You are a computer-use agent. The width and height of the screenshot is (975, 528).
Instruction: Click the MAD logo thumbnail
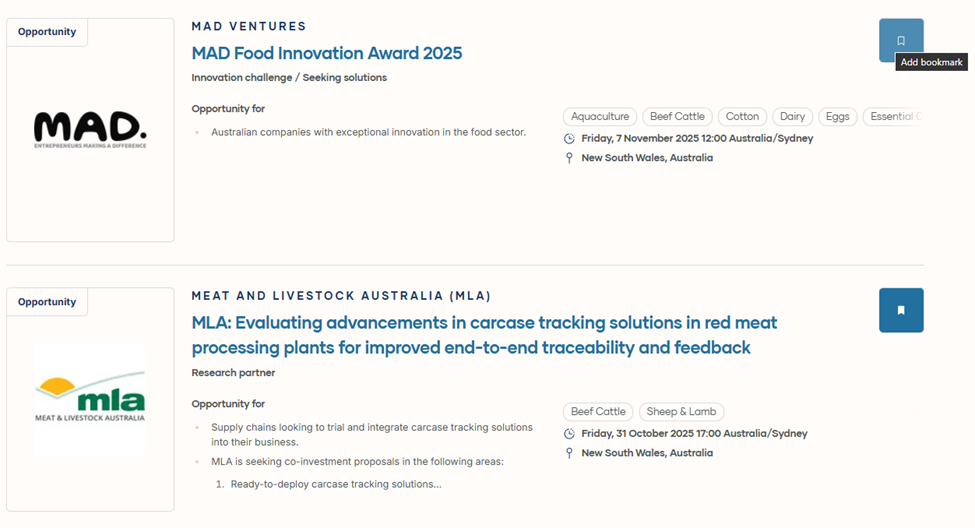pos(90,130)
